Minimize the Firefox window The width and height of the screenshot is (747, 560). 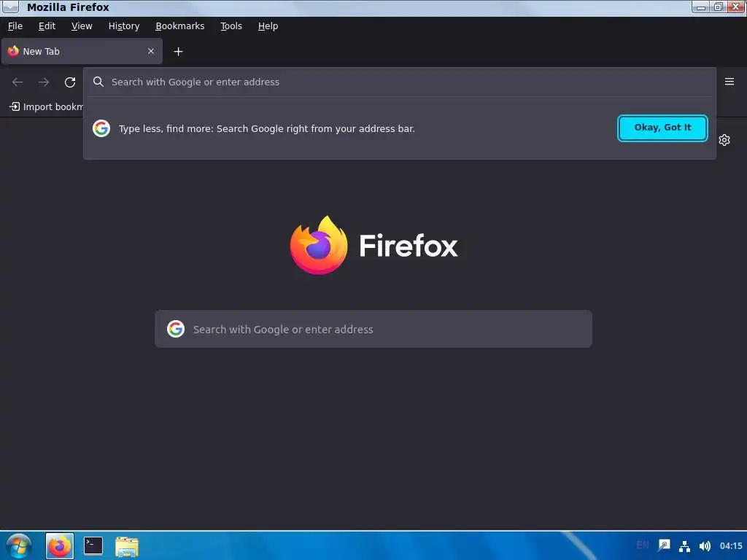tap(700, 7)
